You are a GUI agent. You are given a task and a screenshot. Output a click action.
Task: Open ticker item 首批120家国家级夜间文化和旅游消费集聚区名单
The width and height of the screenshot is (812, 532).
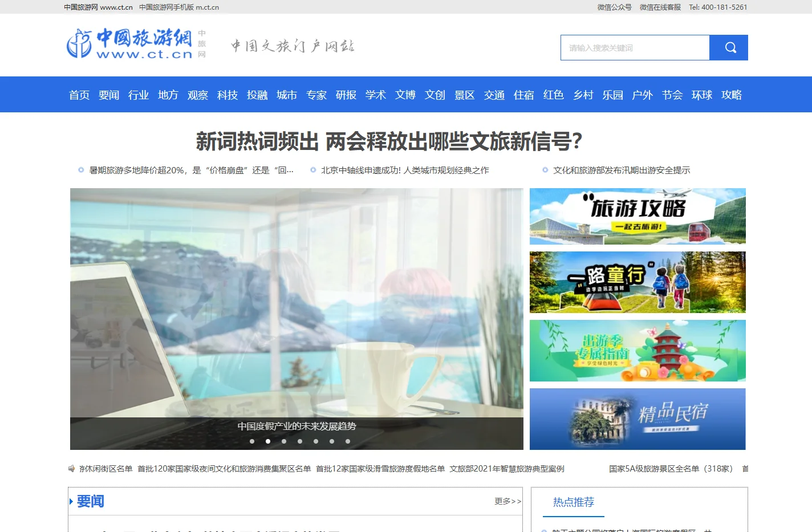224,469
